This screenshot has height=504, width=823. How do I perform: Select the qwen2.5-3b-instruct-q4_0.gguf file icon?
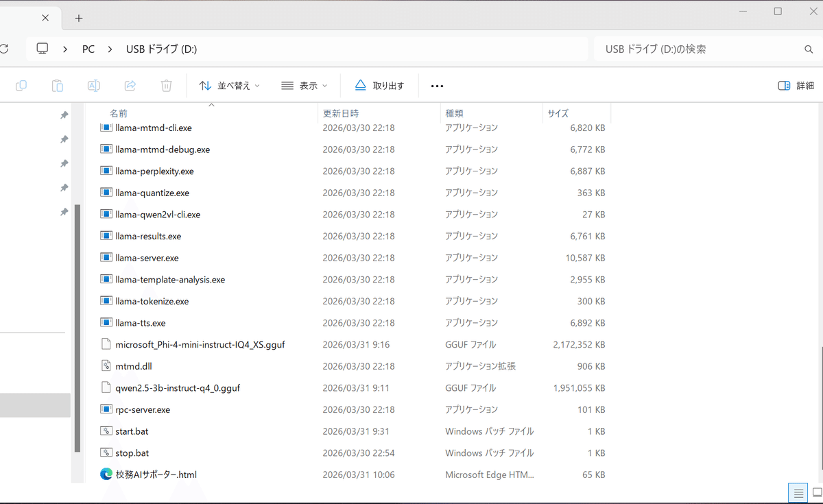(106, 387)
